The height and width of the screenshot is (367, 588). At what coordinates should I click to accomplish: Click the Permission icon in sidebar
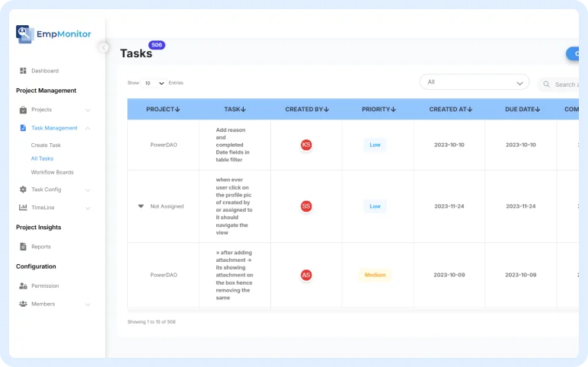(x=23, y=286)
